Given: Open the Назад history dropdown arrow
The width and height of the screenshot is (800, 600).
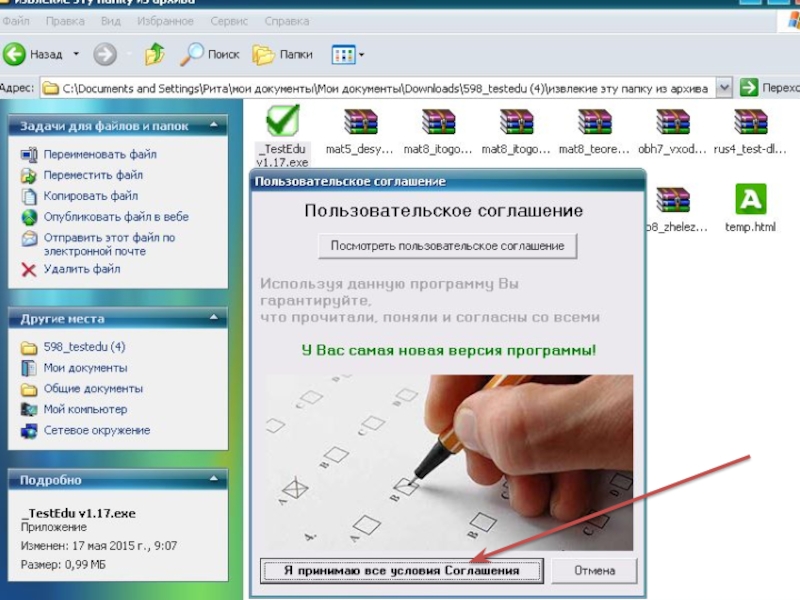Looking at the screenshot, I should pyautogui.click(x=76, y=54).
